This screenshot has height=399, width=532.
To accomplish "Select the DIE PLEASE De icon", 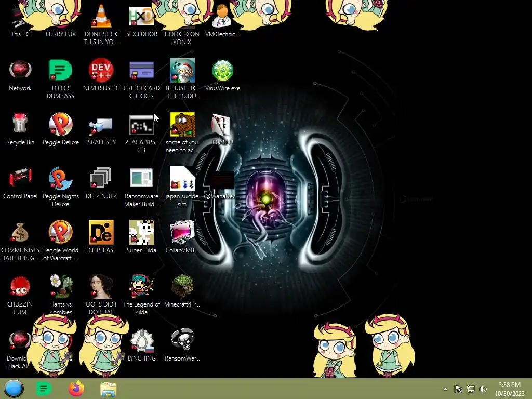I will (x=101, y=237).
